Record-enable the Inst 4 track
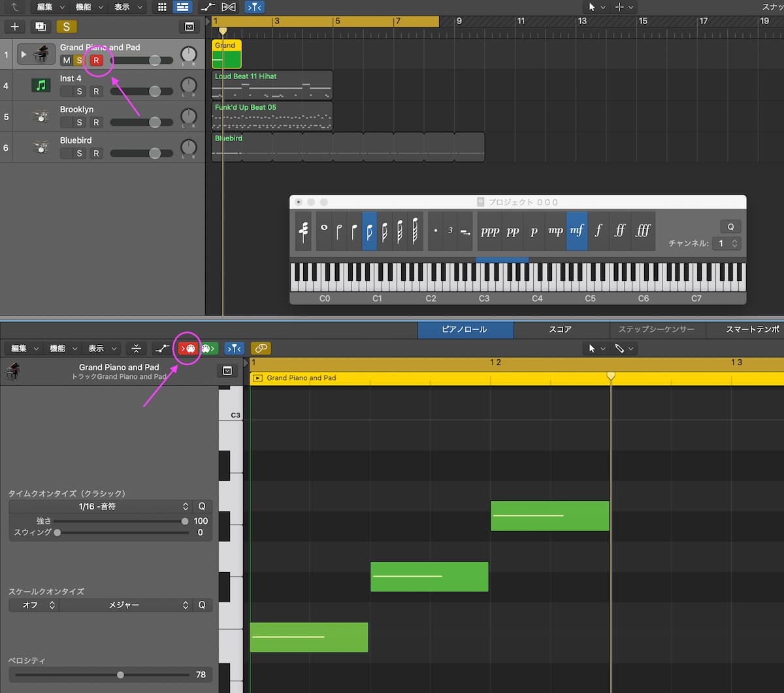The height and width of the screenshot is (693, 784). click(x=96, y=91)
